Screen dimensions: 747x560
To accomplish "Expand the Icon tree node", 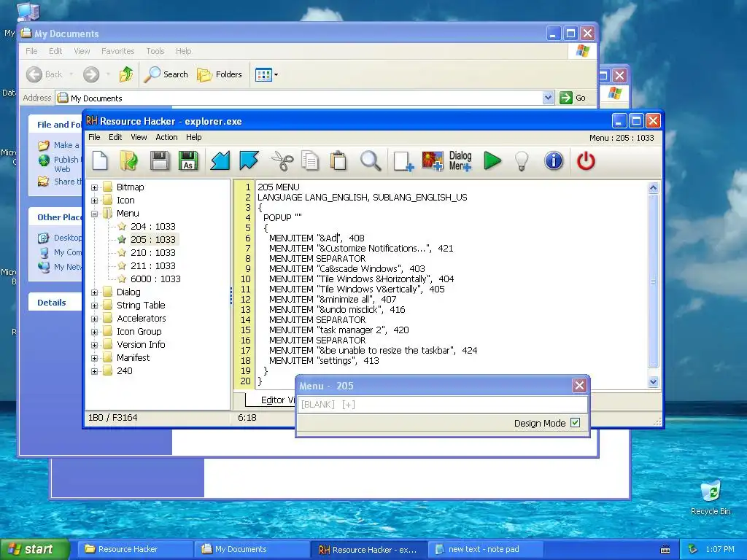I will coord(94,201).
